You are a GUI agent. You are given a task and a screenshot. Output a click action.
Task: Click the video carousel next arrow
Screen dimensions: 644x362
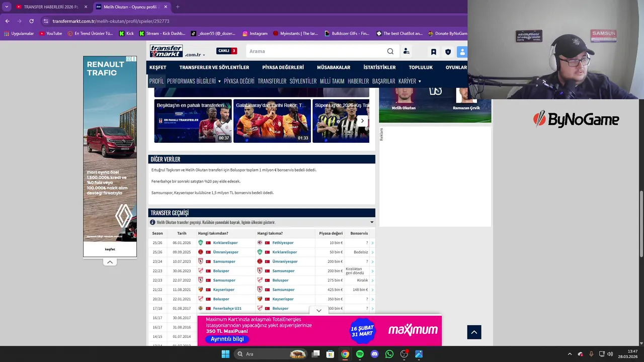(x=362, y=121)
